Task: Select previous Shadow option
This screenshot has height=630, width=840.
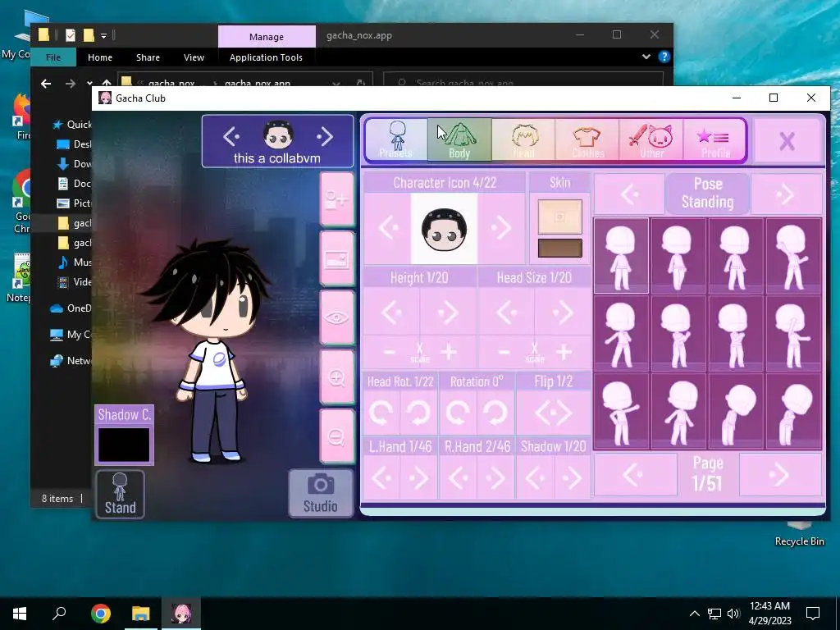Action: click(x=535, y=477)
